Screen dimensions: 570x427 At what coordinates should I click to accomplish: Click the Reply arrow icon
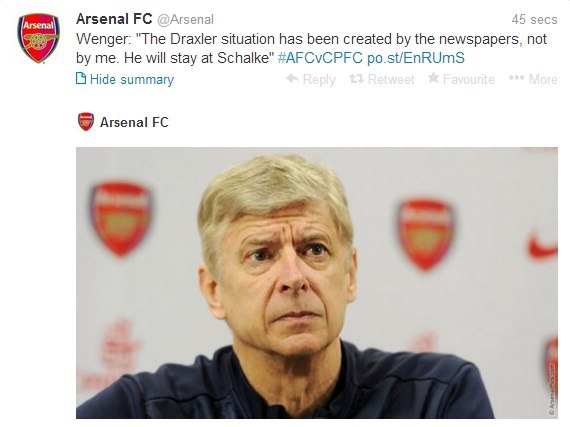tap(292, 78)
